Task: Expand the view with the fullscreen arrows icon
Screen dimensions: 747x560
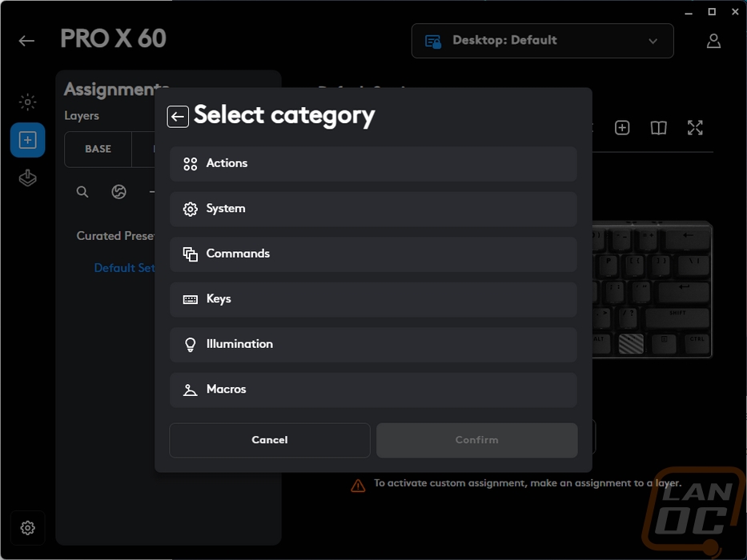Action: 695,128
